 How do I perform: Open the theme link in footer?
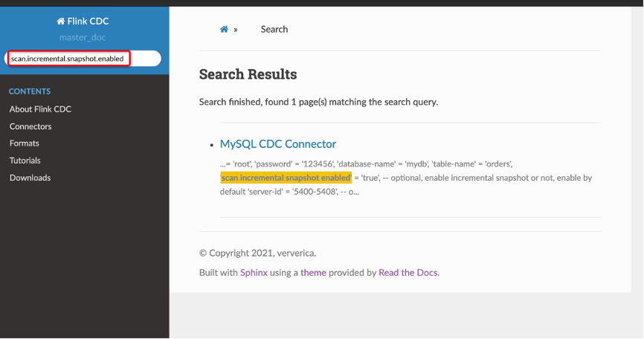tap(313, 273)
